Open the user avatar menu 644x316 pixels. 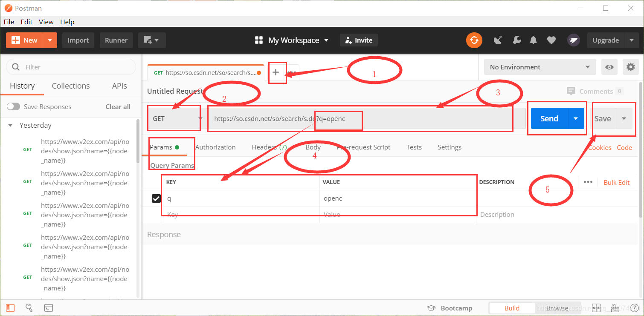[x=574, y=40]
